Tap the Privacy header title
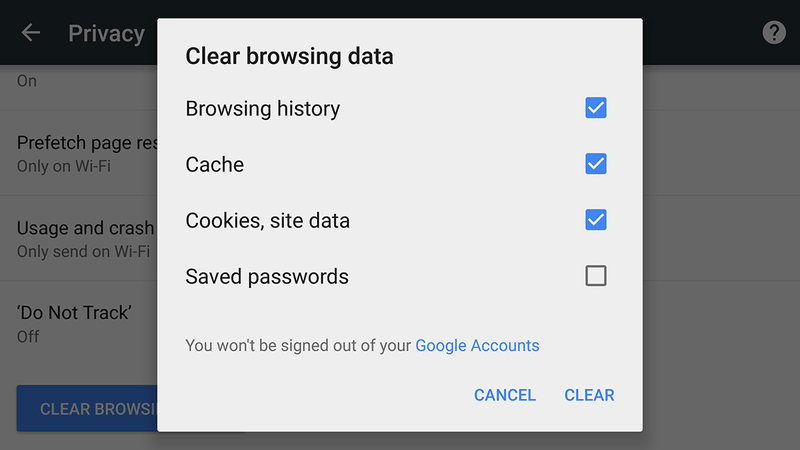The height and width of the screenshot is (450, 800). coord(107,34)
